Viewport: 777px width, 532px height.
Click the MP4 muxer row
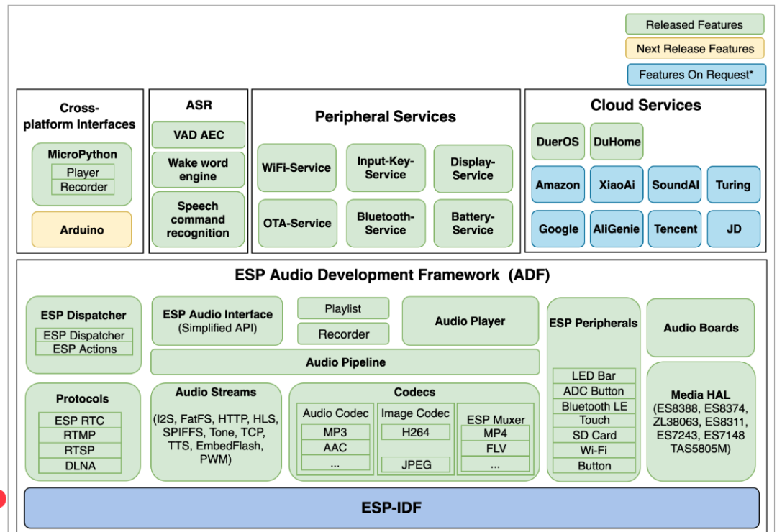[495, 434]
